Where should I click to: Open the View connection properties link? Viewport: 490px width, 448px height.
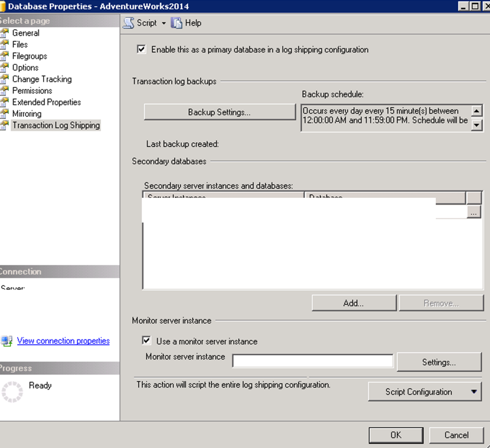[64, 340]
